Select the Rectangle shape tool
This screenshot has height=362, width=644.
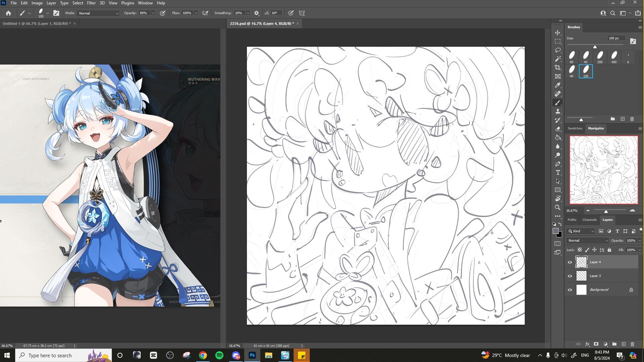558,190
